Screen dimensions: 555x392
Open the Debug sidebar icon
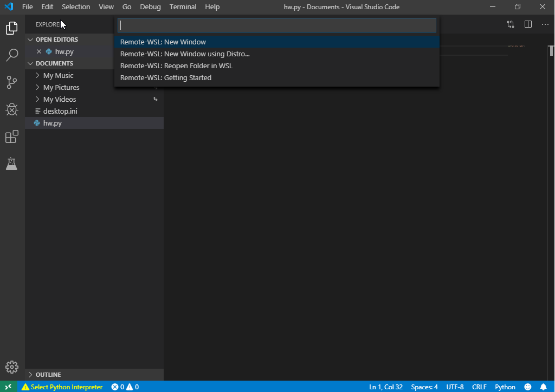[12, 109]
